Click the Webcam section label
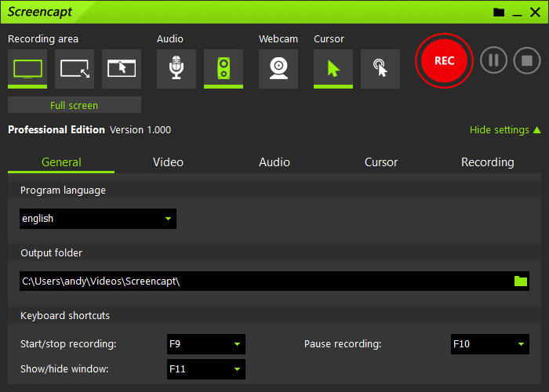 pyautogui.click(x=278, y=39)
